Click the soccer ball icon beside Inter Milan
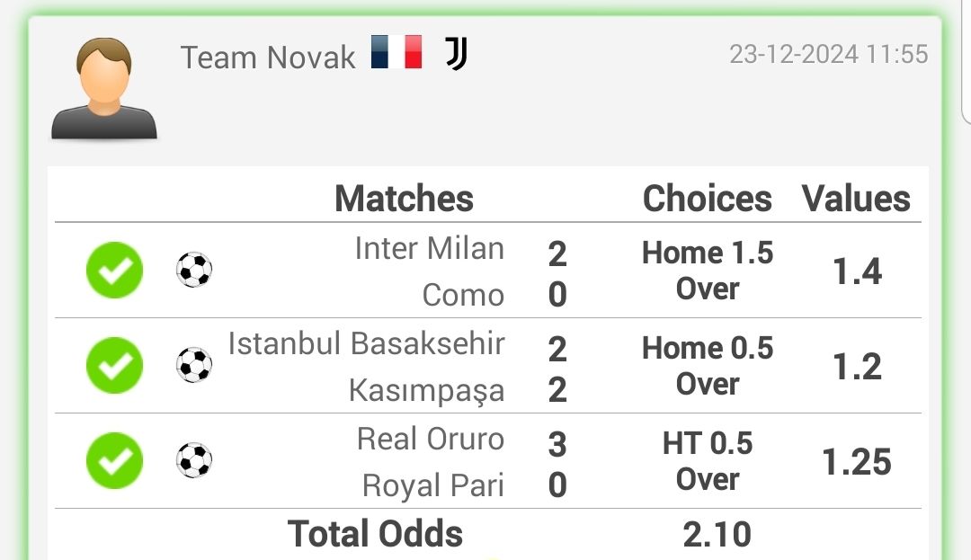The height and width of the screenshot is (560, 971). pyautogui.click(x=194, y=270)
